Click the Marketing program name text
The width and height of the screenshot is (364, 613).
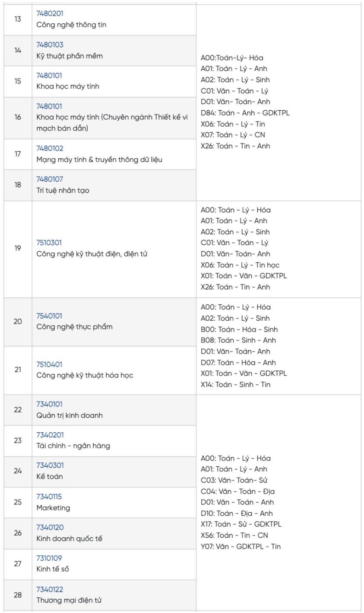[53, 508]
